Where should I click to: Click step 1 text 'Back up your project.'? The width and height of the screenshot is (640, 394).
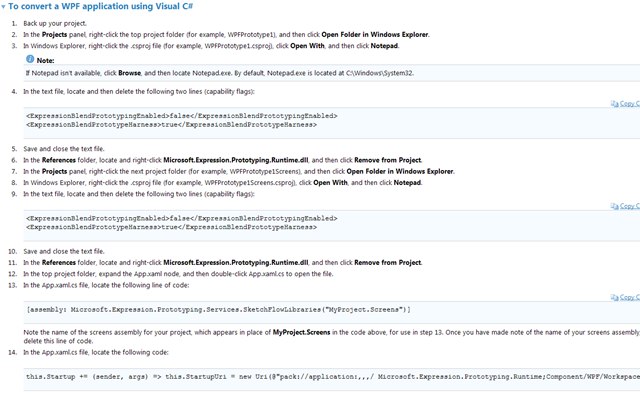tap(55, 23)
